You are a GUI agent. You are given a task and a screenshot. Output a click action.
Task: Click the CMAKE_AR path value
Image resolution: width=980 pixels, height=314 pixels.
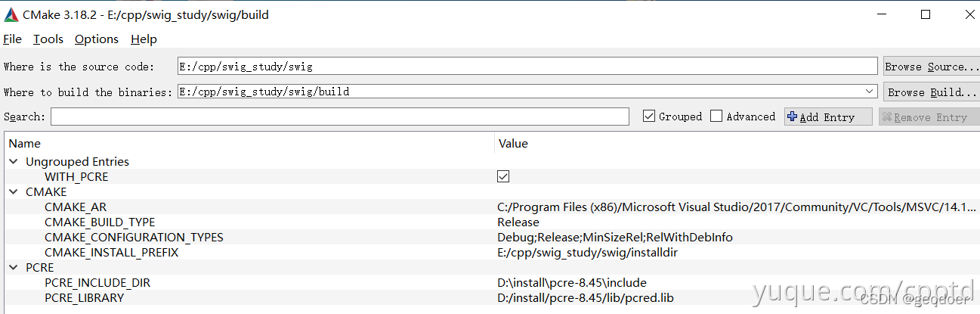click(x=737, y=207)
